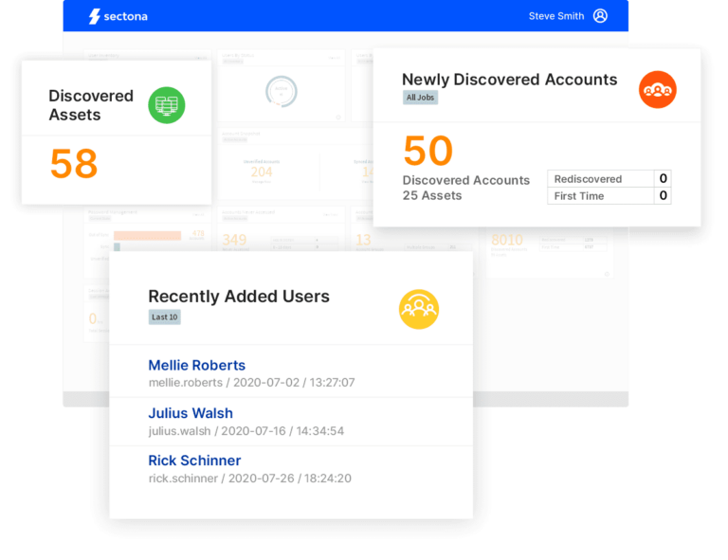The height and width of the screenshot is (560, 728).
Task: Click the Out of Sync bar, 478
Action: point(147,236)
